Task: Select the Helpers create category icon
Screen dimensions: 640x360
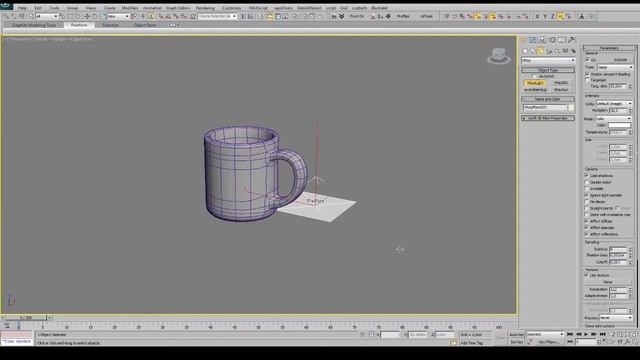Action: click(x=557, y=51)
